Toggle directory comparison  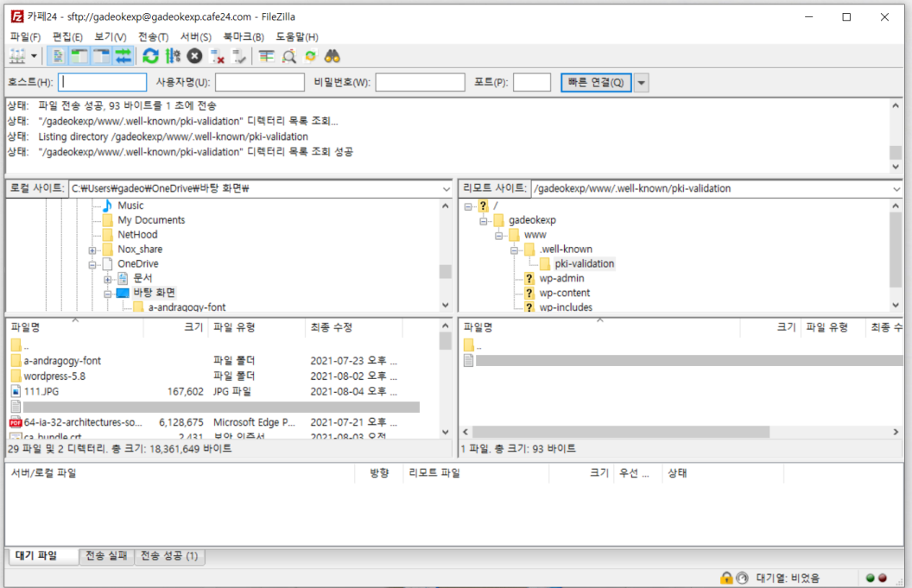(x=288, y=56)
